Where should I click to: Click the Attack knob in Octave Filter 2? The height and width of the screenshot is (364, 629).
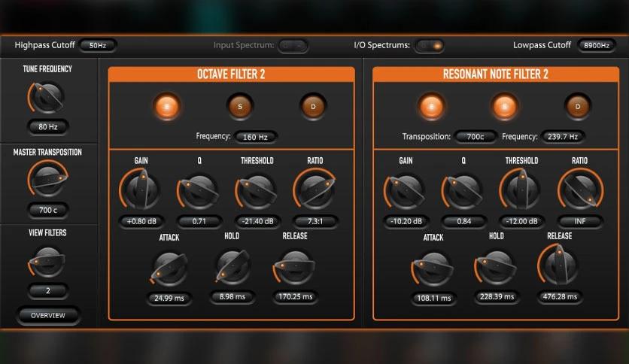pyautogui.click(x=169, y=268)
